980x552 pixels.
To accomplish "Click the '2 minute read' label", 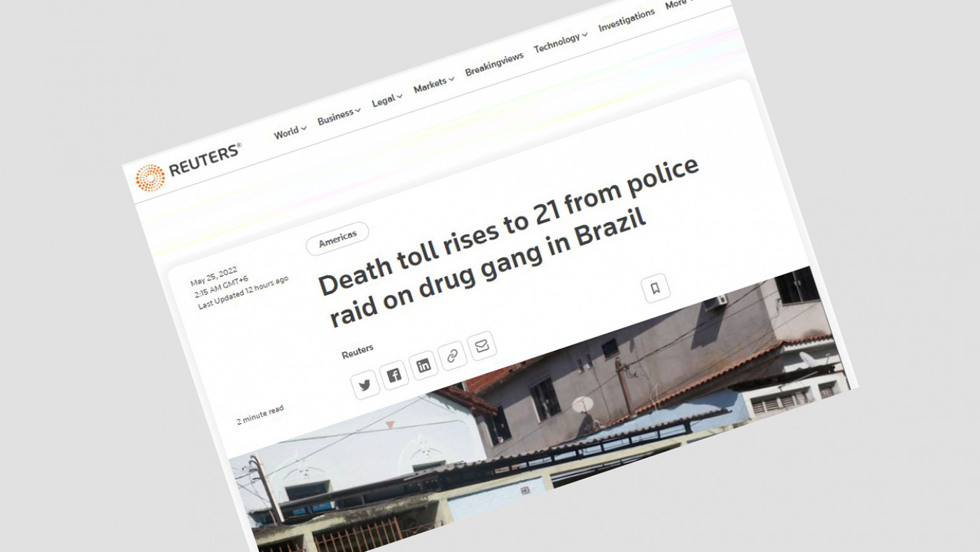I will (x=260, y=415).
